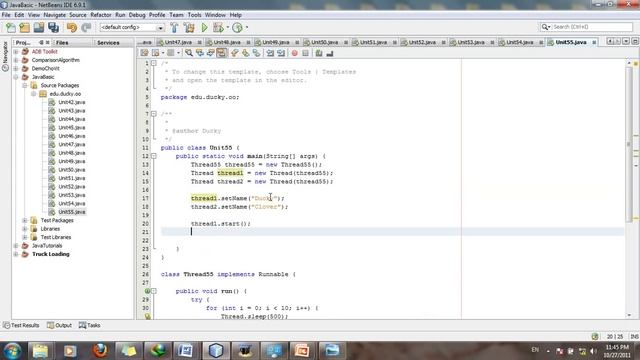The width and height of the screenshot is (640, 360).
Task: Expand the DemoChoVit project node
Action: 16,69
